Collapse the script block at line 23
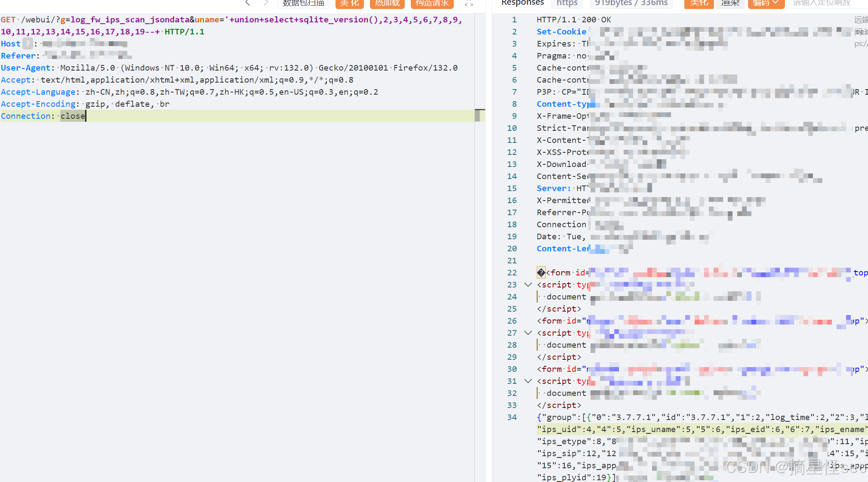This screenshot has width=868, height=482. (x=528, y=284)
